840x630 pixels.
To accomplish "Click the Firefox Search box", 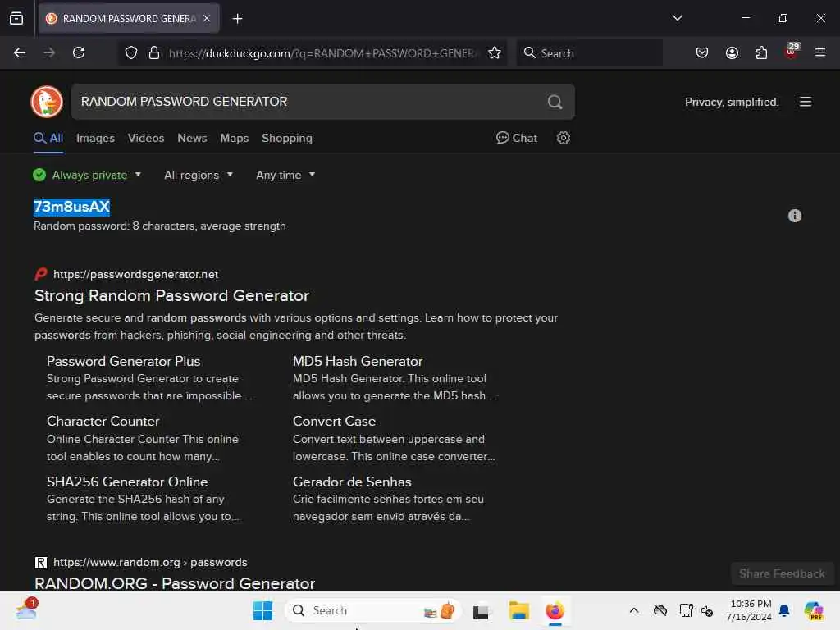I will 589,53.
